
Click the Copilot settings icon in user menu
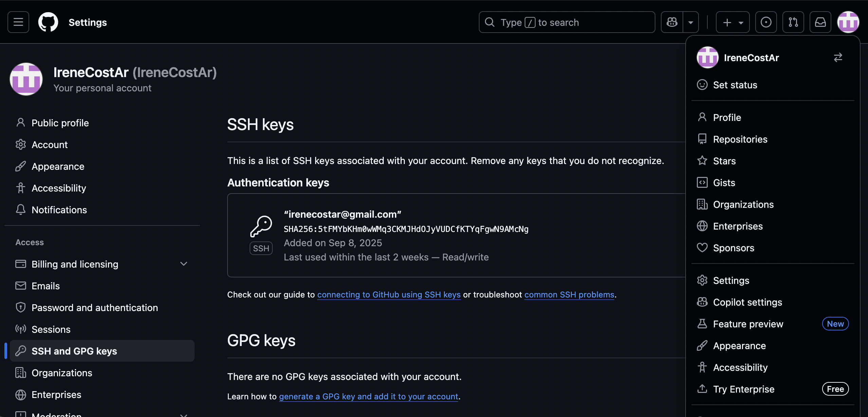pyautogui.click(x=702, y=302)
